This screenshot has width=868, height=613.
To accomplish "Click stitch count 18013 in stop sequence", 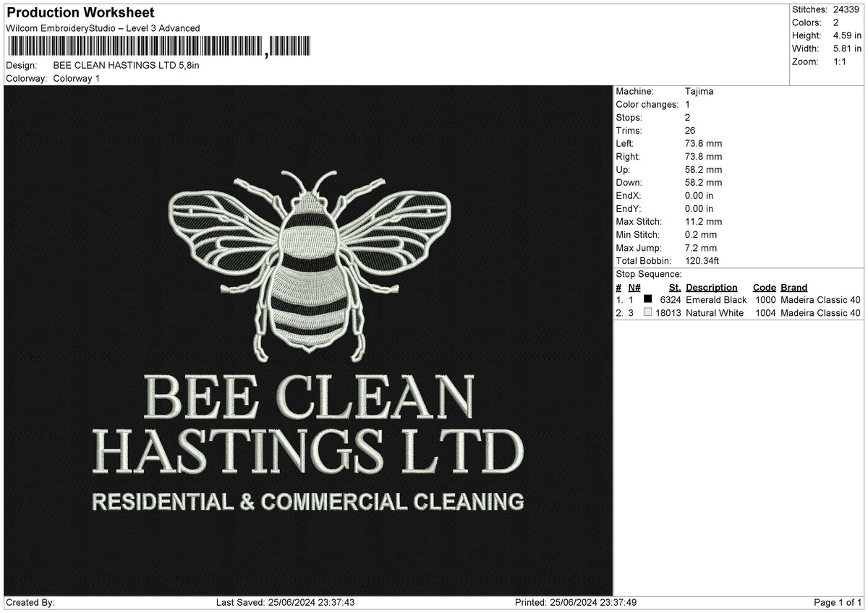I will 668,312.
